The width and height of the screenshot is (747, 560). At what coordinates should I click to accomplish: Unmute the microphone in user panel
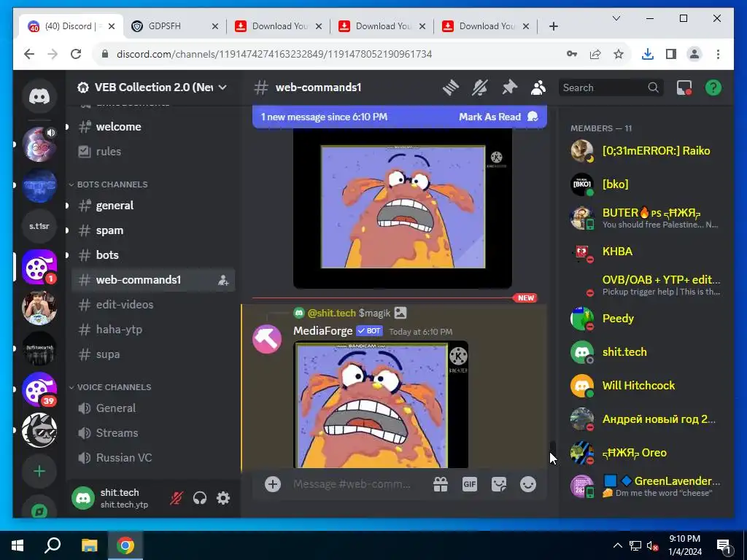coord(177,498)
